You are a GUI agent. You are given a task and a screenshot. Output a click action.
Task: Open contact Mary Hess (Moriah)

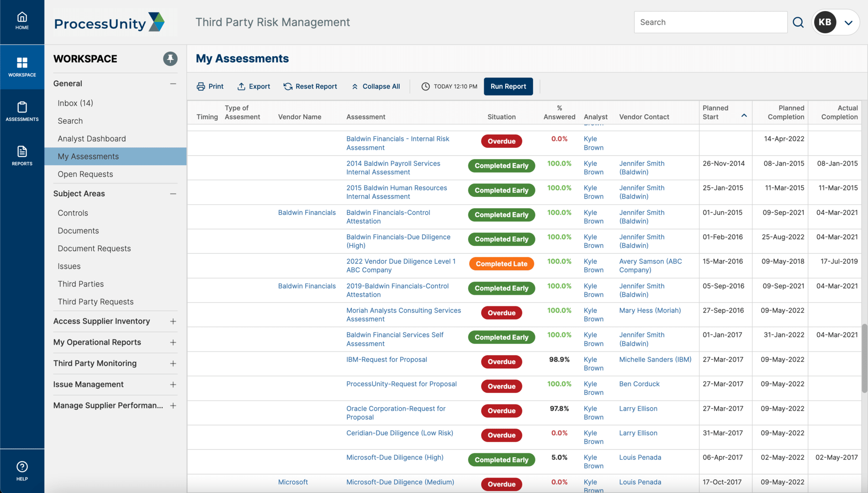(650, 310)
